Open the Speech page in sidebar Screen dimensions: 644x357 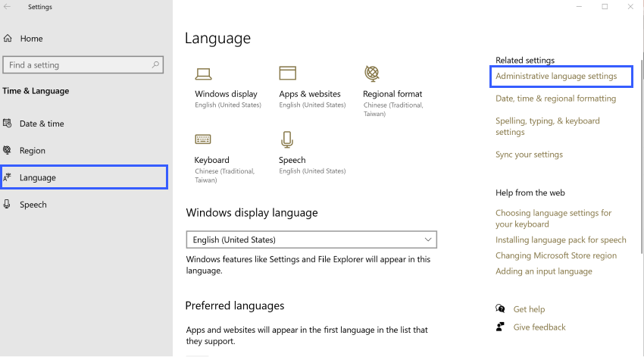(33, 205)
